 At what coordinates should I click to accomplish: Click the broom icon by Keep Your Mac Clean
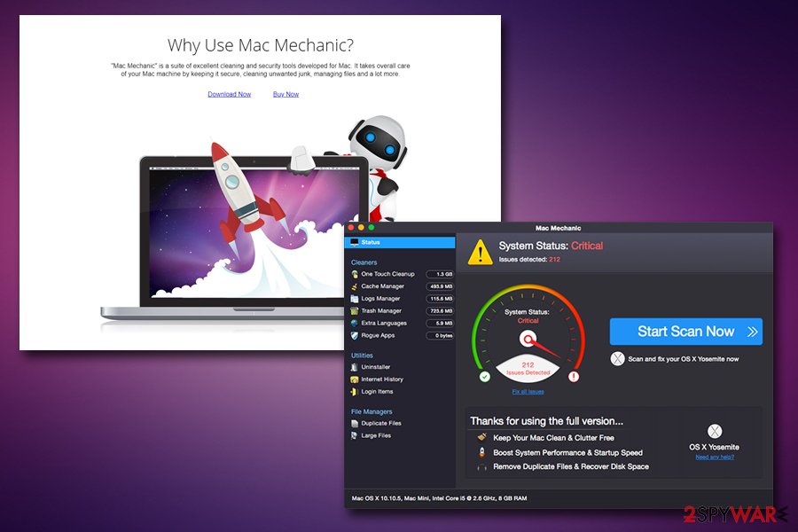[482, 437]
